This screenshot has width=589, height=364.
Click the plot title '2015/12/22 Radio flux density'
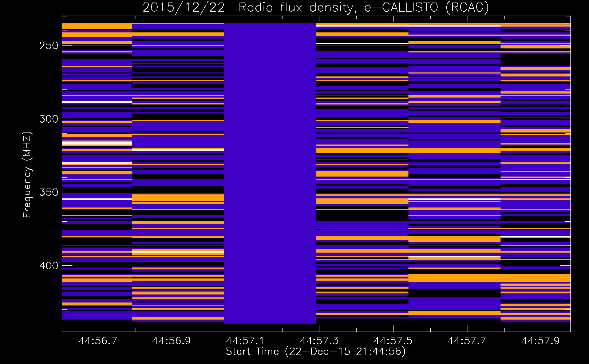coord(316,7)
